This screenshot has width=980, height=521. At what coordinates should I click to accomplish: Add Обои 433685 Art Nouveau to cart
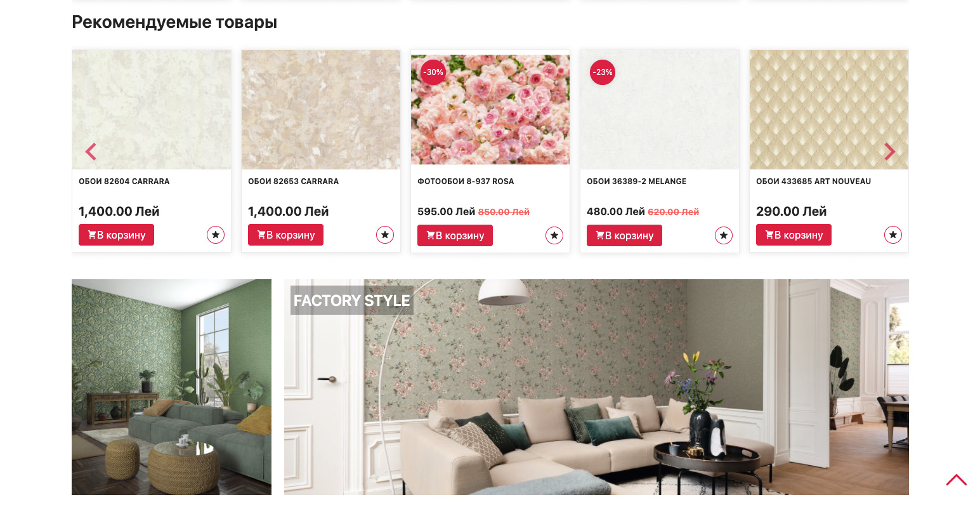click(794, 235)
